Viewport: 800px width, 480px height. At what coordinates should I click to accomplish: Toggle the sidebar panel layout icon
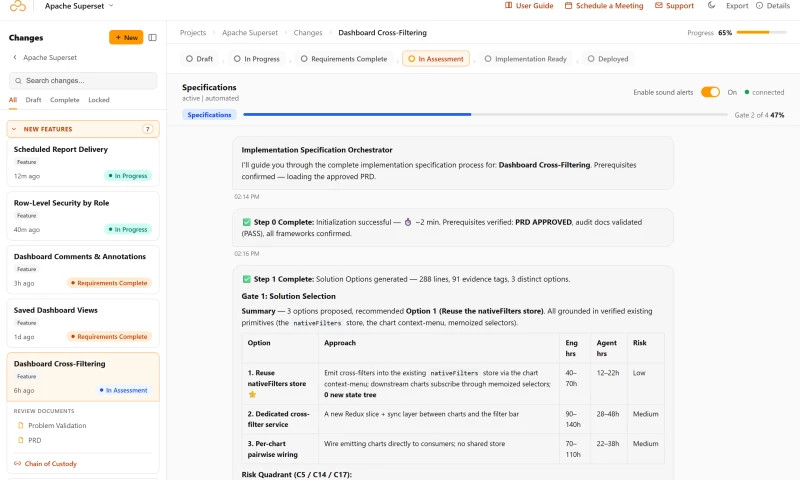click(153, 37)
